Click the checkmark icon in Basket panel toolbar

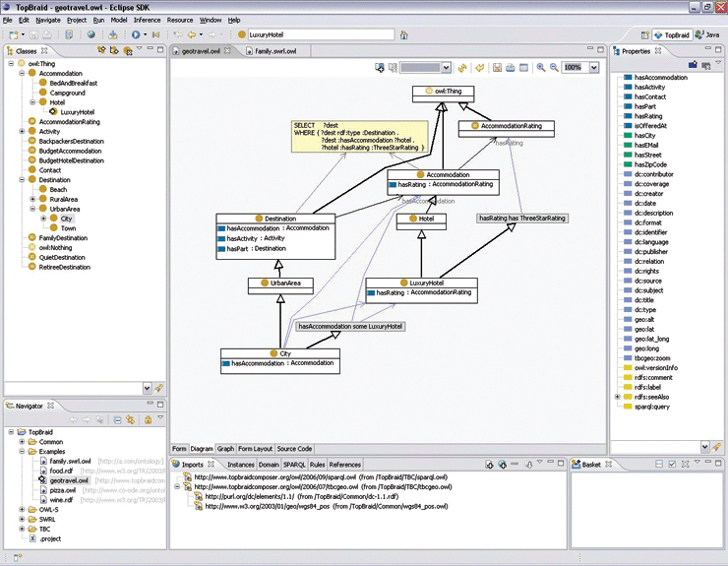point(672,464)
